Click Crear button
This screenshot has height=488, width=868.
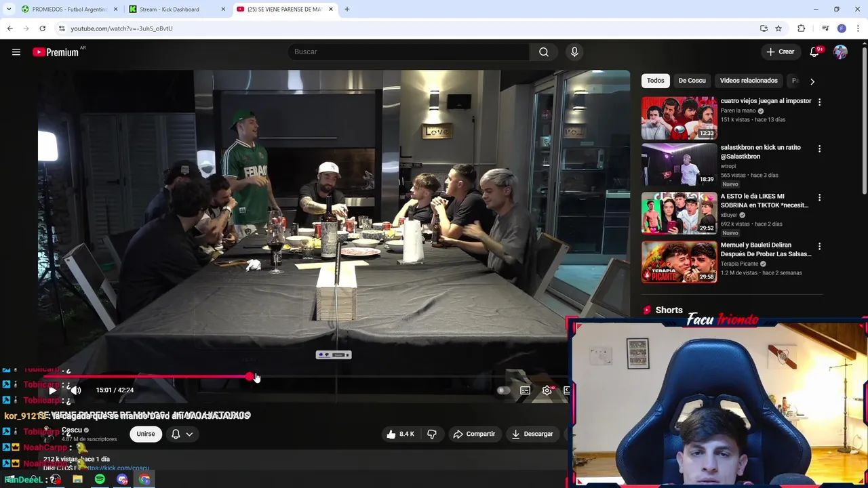[780, 52]
